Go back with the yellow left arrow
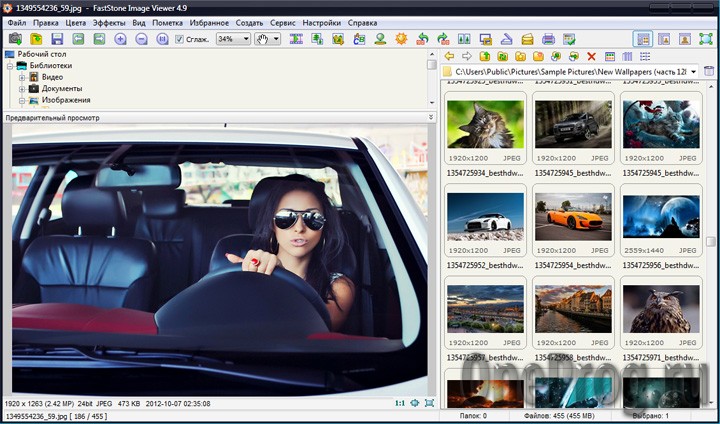 coord(450,56)
